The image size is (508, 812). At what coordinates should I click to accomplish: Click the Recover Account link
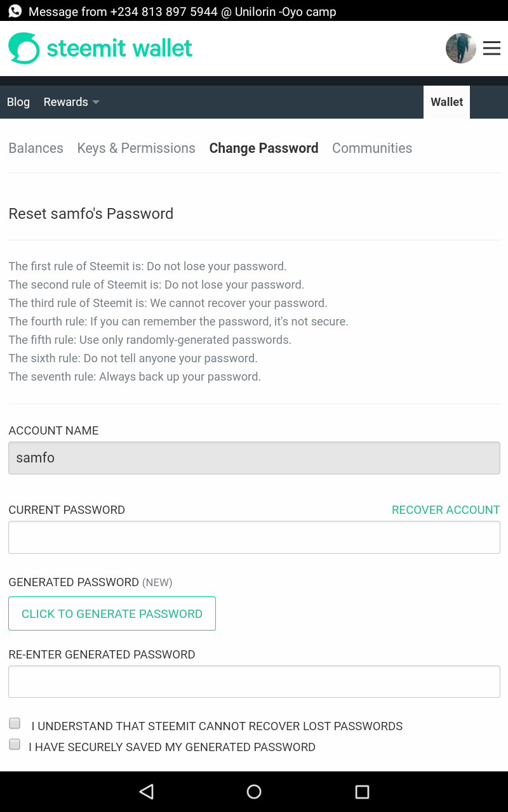tap(446, 510)
